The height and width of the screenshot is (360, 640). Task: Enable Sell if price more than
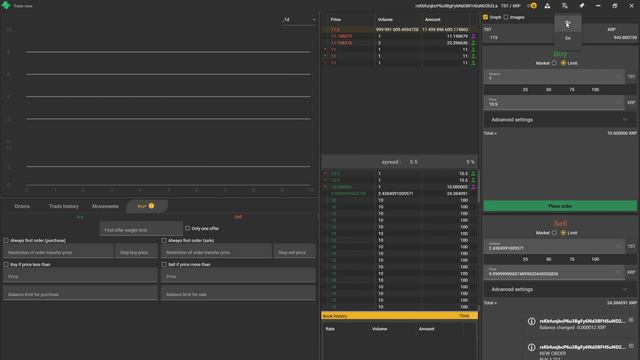click(x=164, y=264)
